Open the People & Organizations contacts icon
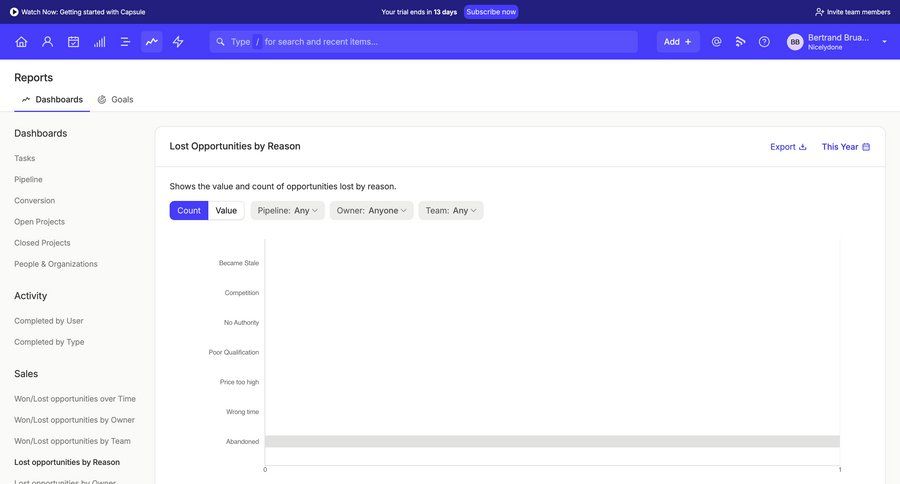 tap(47, 42)
